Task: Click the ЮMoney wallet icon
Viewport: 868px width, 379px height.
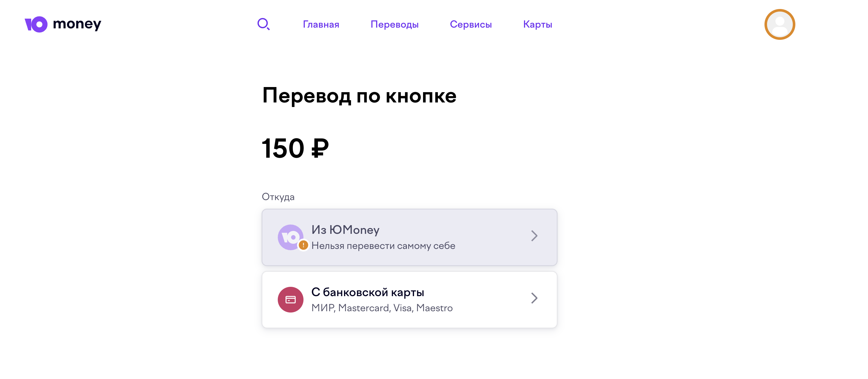Action: [290, 237]
